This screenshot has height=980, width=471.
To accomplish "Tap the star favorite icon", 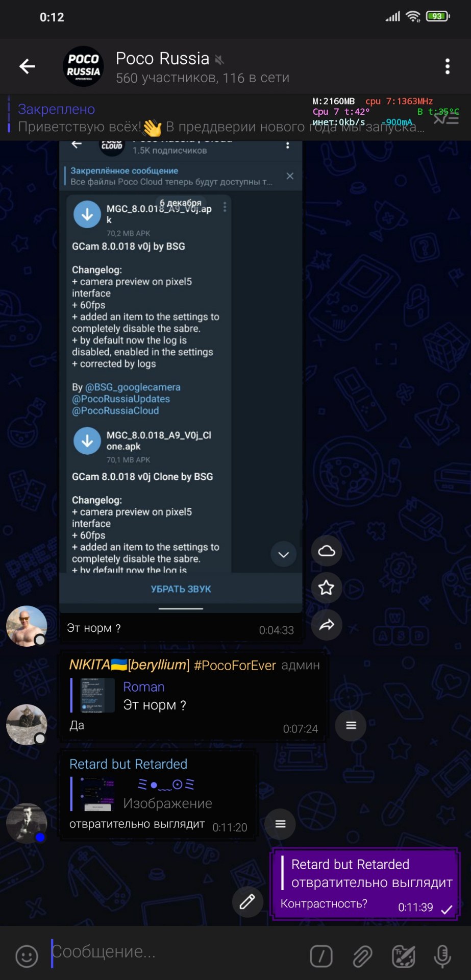I will click(327, 587).
